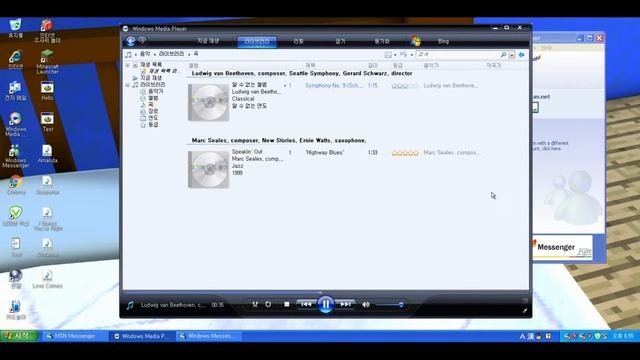Open the search options dropdown arrow
The width and height of the screenshot is (640, 360).
tap(511, 55)
